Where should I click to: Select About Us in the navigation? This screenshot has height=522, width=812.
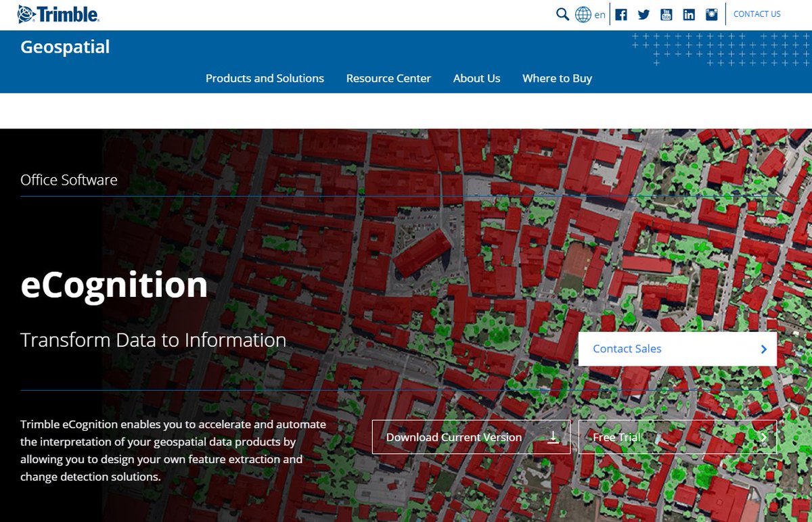[x=477, y=78]
